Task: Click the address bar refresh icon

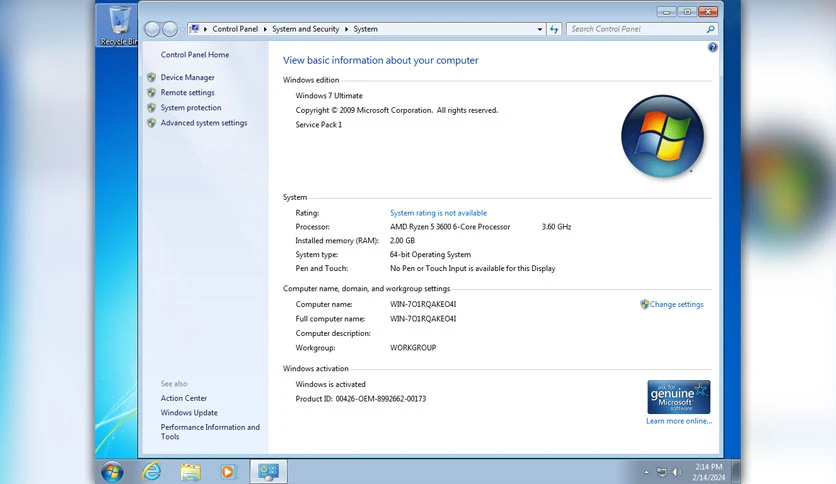Action: click(x=554, y=29)
